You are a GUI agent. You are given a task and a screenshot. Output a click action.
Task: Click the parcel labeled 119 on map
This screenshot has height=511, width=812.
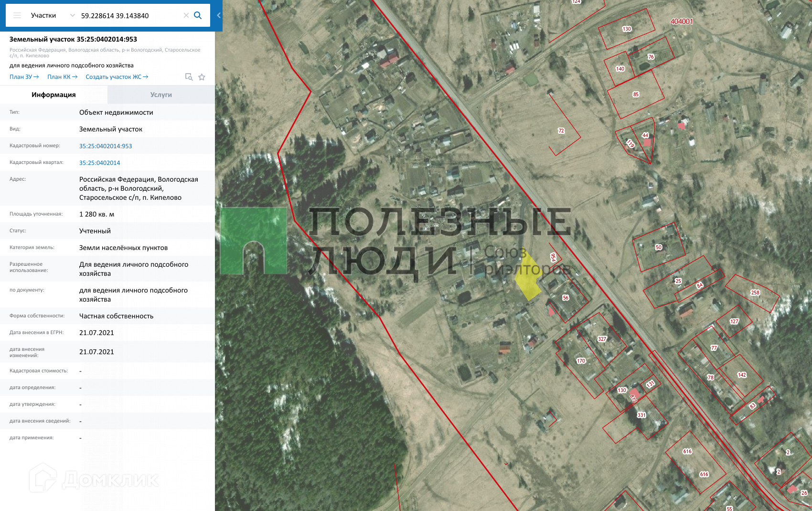point(630,143)
